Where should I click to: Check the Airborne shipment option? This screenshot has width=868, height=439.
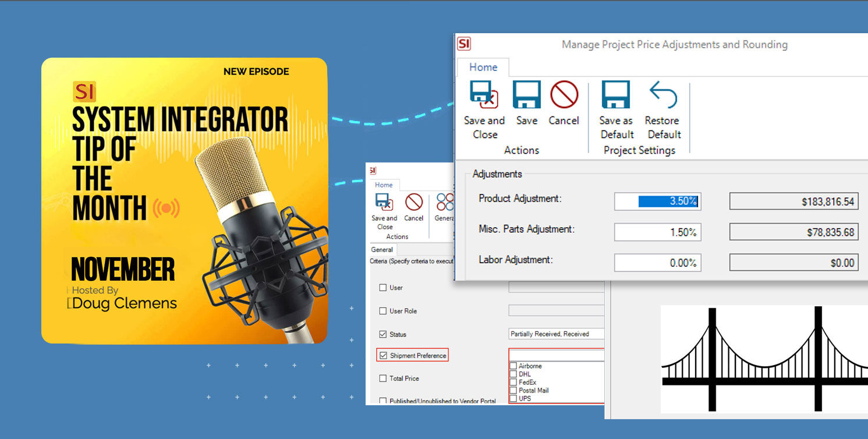click(513, 366)
